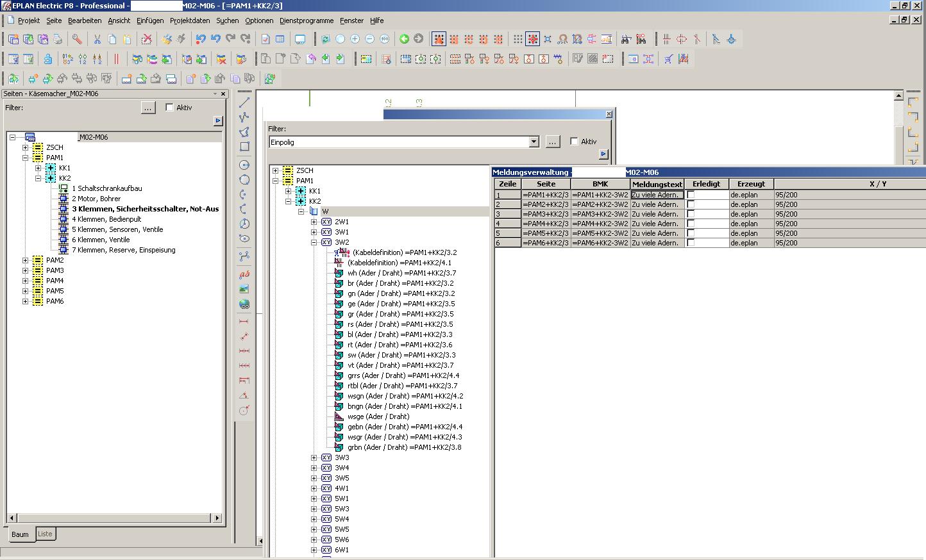Click the paste clipboard icon
The width and height of the screenshot is (926, 560).
(127, 39)
